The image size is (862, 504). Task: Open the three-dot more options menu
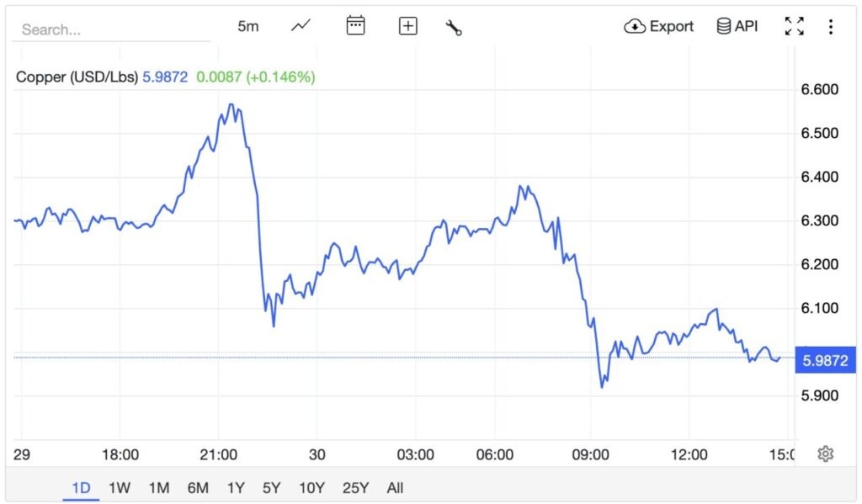pyautogui.click(x=831, y=27)
